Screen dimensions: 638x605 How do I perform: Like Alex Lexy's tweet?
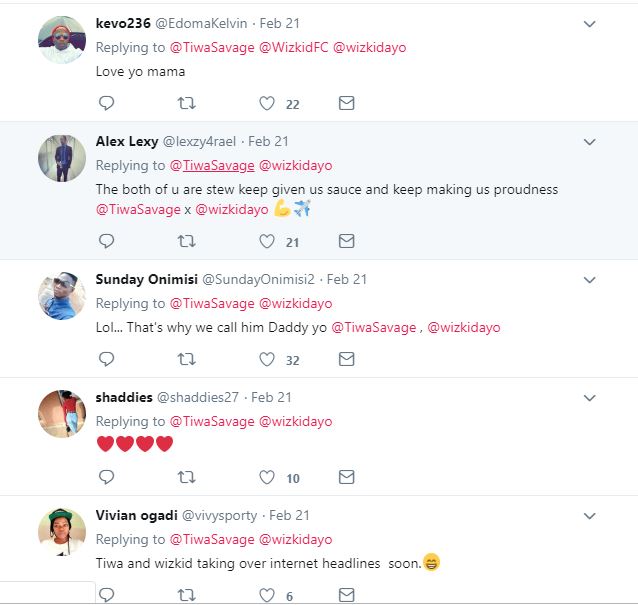click(x=267, y=241)
